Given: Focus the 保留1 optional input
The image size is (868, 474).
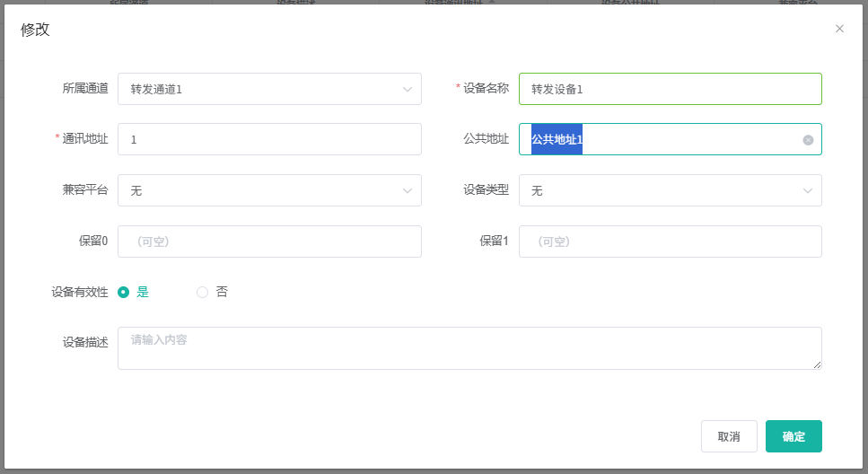Looking at the screenshot, I should (x=670, y=241).
